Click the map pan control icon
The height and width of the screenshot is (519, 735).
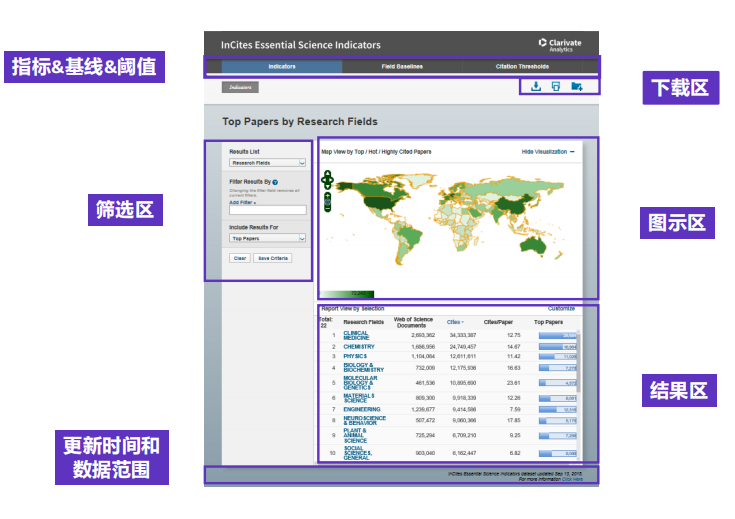click(x=327, y=179)
